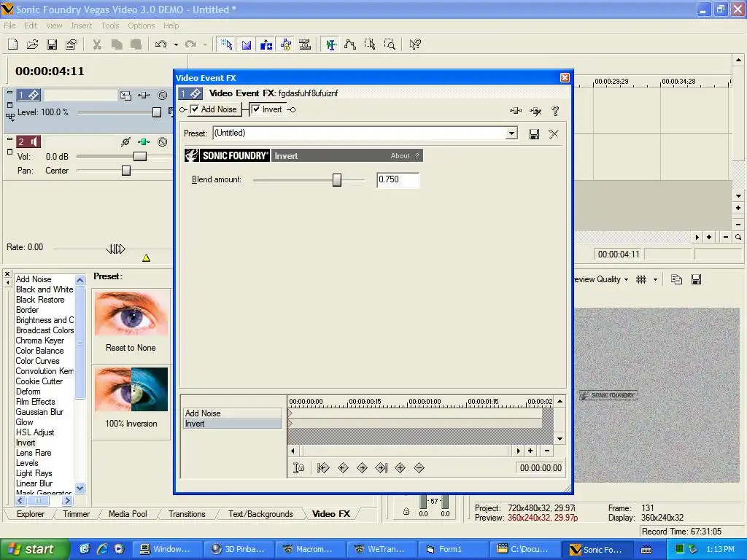This screenshot has height=560, width=747.
Task: Toggle lock envelopes to events button
Action: coord(286,44)
